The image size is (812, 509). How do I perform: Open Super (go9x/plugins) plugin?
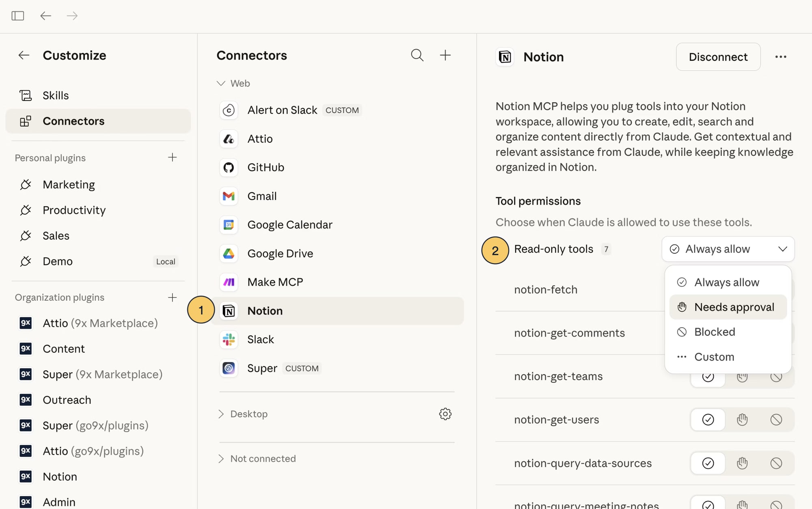tap(98, 425)
